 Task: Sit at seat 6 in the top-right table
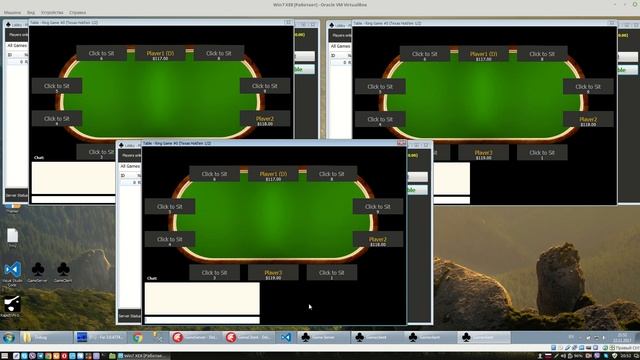(424, 55)
